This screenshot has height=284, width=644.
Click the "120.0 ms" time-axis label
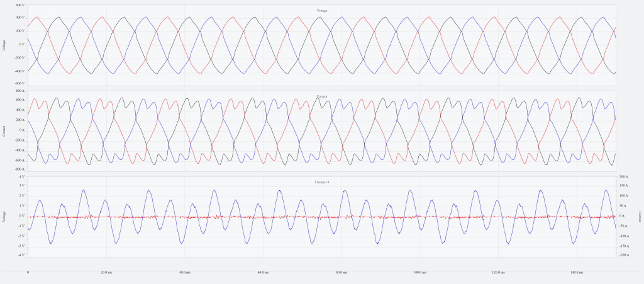click(499, 273)
